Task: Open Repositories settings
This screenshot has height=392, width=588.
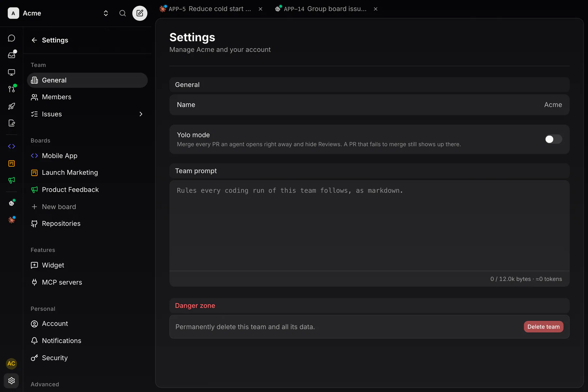Action: click(x=87, y=224)
